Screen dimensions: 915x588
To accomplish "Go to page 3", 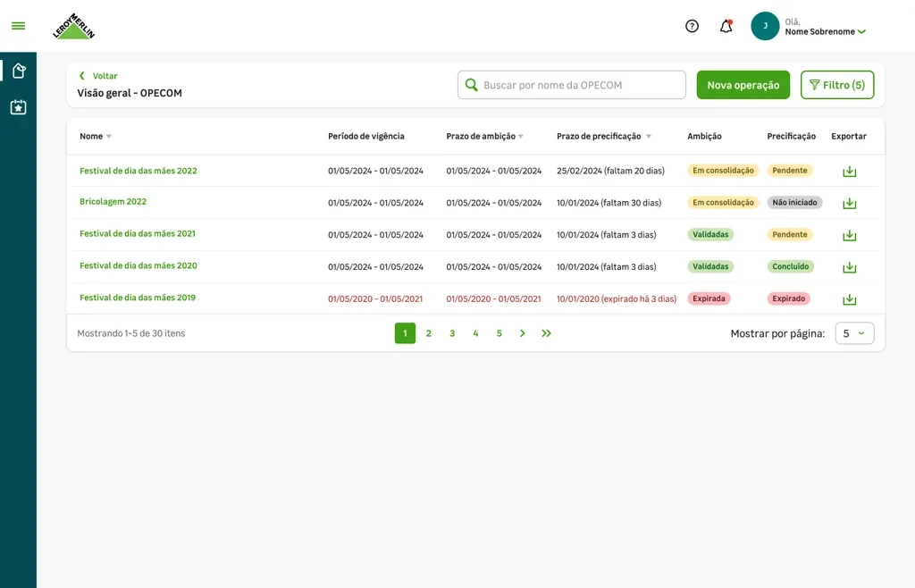I will pos(452,333).
